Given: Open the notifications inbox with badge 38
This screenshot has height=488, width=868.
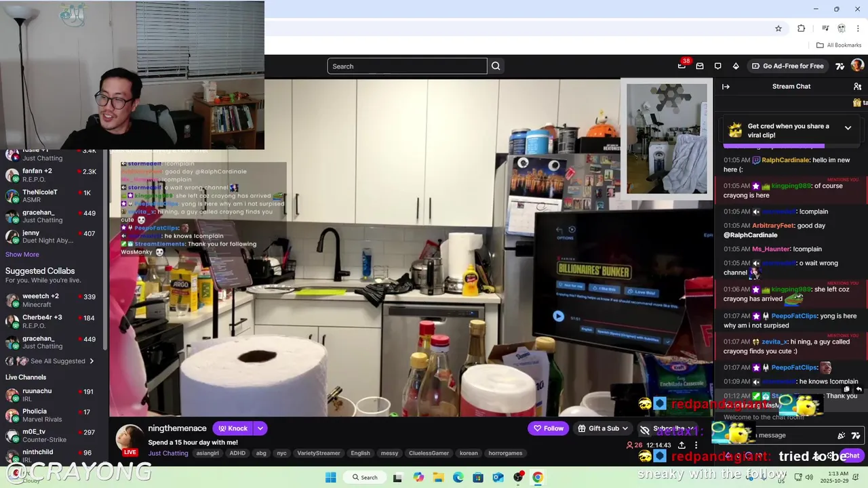Looking at the screenshot, I should click(x=682, y=66).
